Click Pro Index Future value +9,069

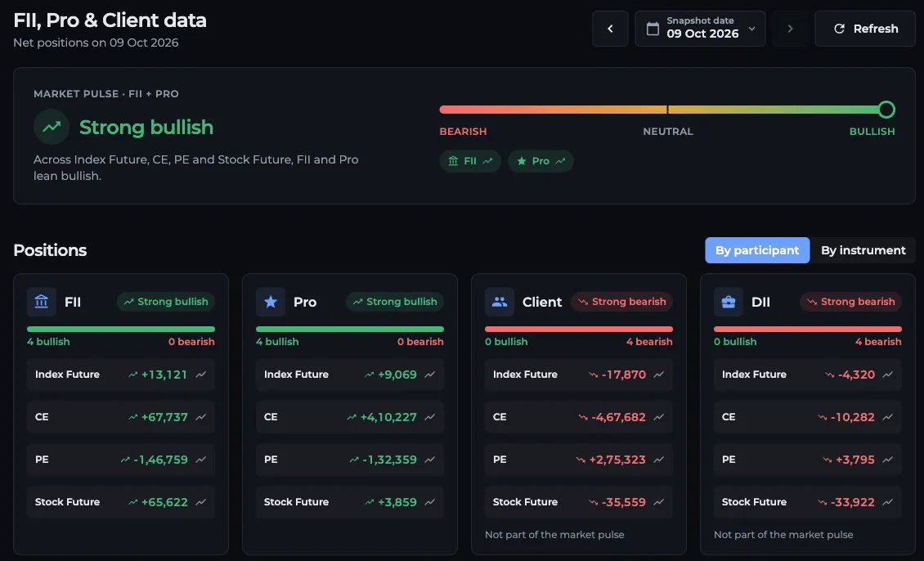(x=397, y=375)
